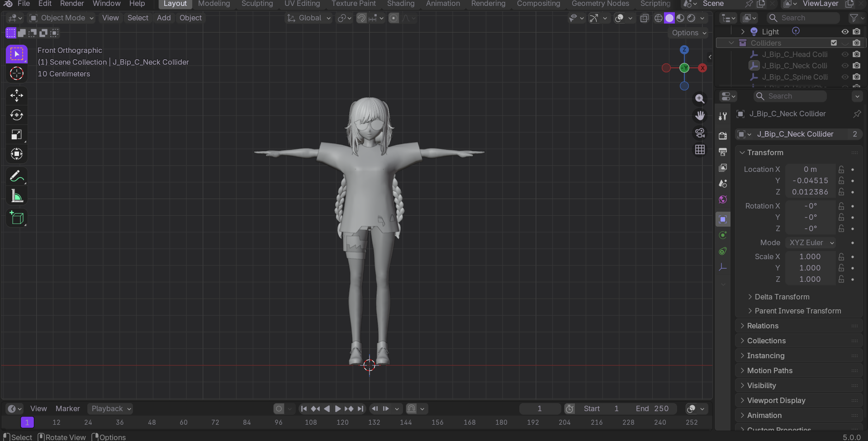Select the Move tool in the toolbar
868x441 pixels.
tap(17, 95)
